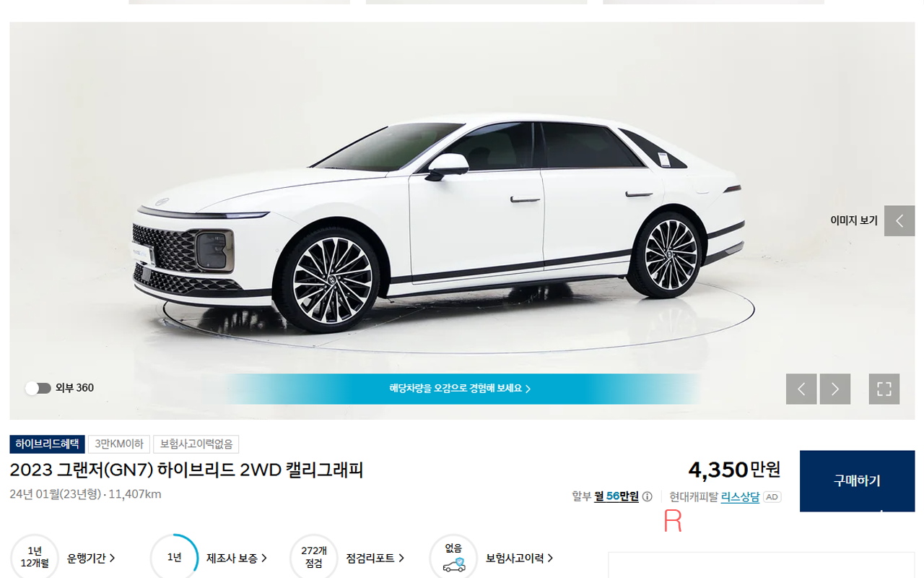Click the 구매하기 button
The width and height of the screenshot is (924, 578).
click(x=858, y=481)
